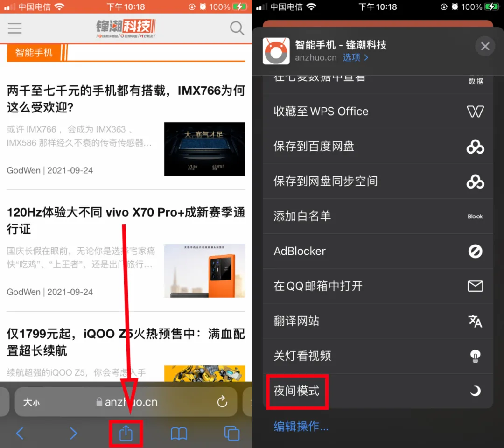Tap the Baidu Netdisk icon in the 保存到百度网盘 row
Image resolution: width=504 pixels, height=448 pixels.
pos(475,147)
